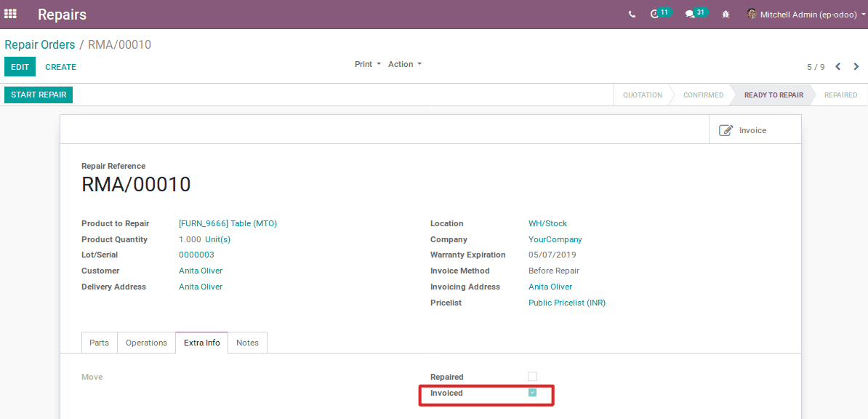Switch to the Parts tab

pos(99,343)
